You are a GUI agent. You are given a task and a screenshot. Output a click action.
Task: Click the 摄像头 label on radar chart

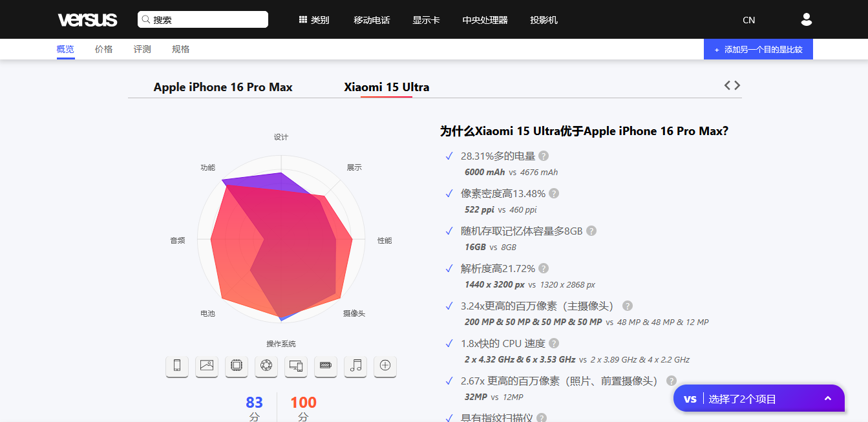point(354,313)
